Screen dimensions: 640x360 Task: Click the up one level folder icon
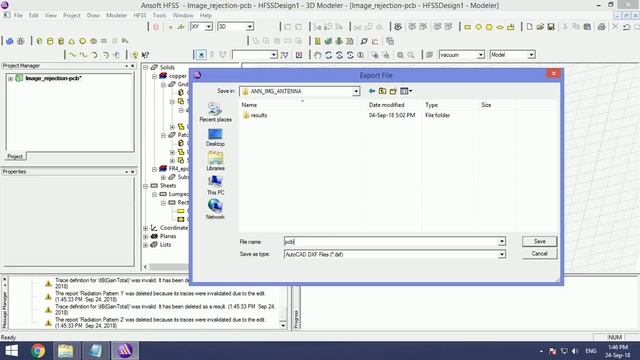[382, 91]
